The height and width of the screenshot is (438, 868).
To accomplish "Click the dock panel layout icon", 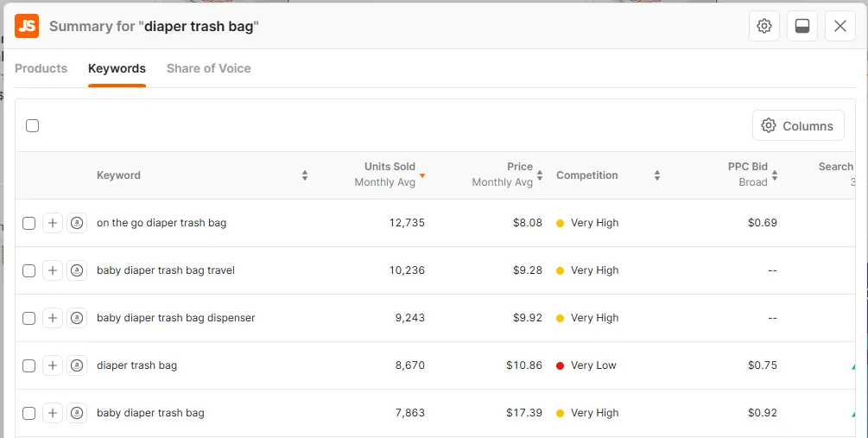I will (801, 26).
